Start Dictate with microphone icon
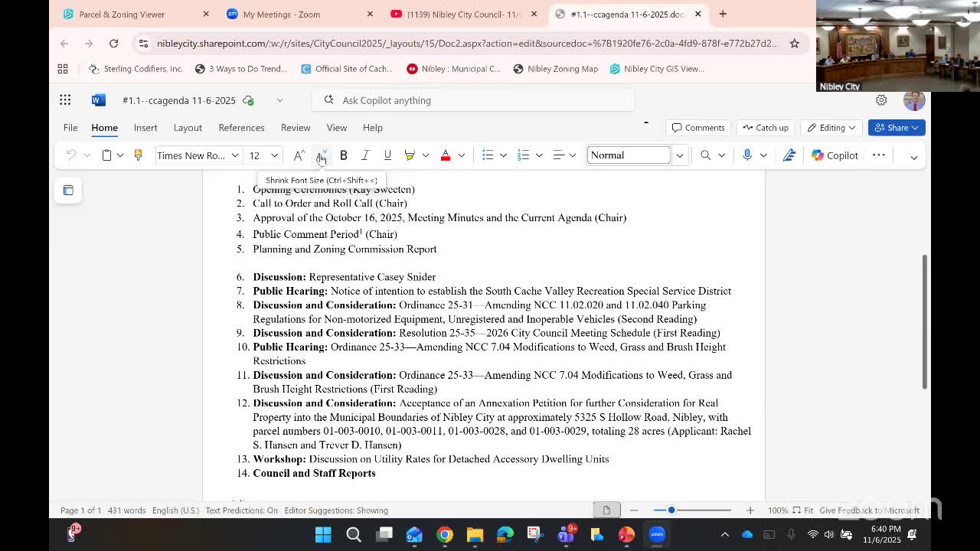Screen dimensions: 980x551 [x=747, y=155]
